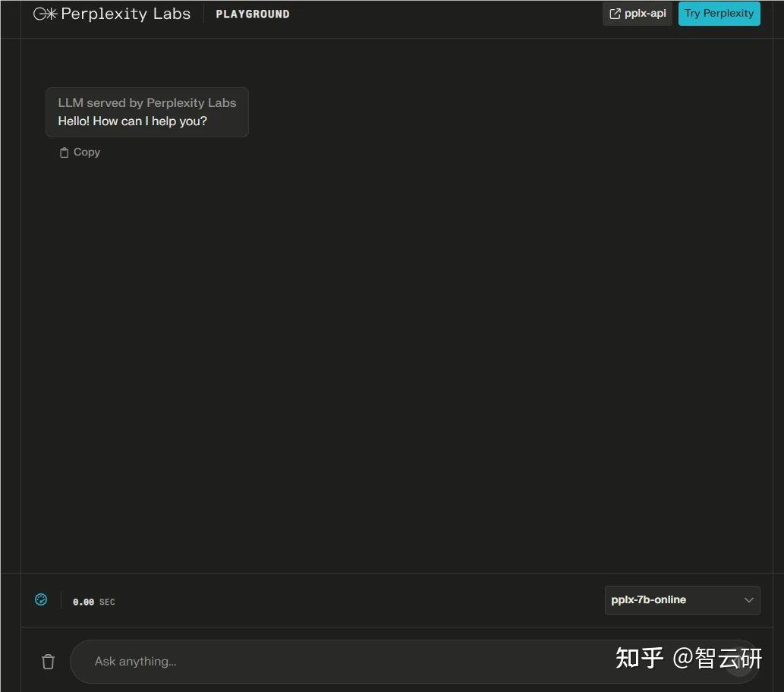Click the 0.00 SEC timer readout
This screenshot has height=692, width=784.
pyautogui.click(x=93, y=601)
